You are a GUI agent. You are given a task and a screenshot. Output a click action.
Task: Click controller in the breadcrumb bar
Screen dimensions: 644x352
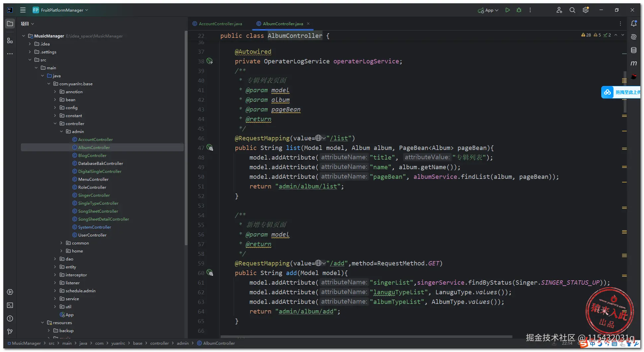[159, 343]
